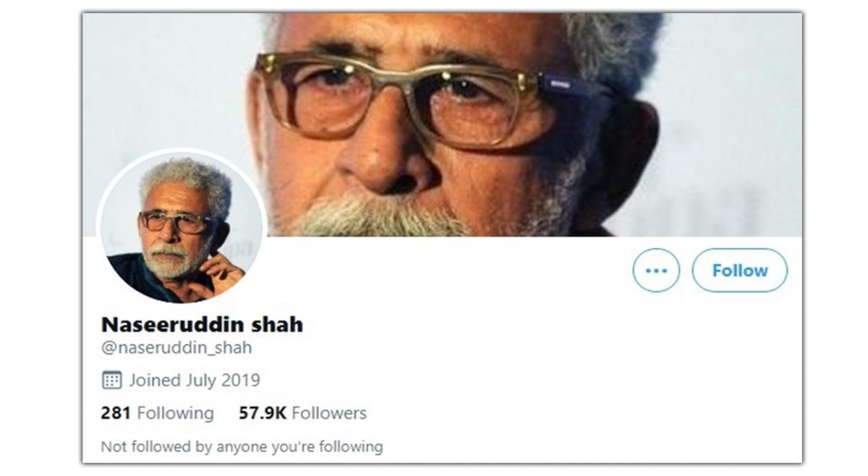
Task: Click the calendar icon beside Joined date
Action: 111,381
